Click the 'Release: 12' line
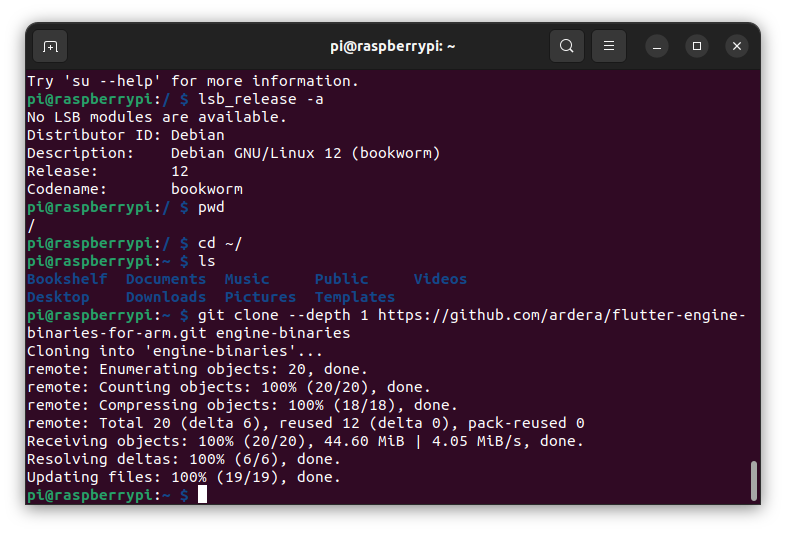Screen dimensions: 786x533 108,171
